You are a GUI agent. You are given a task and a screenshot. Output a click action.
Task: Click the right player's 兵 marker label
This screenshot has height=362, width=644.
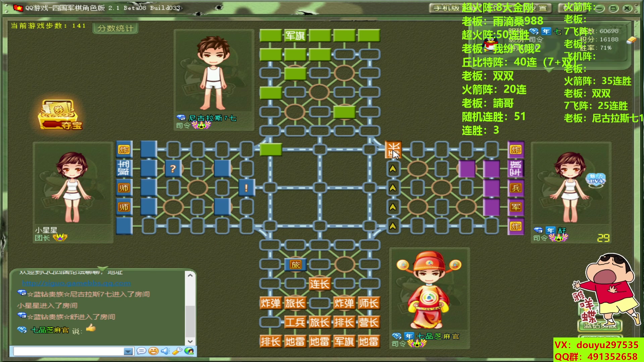coord(516,188)
